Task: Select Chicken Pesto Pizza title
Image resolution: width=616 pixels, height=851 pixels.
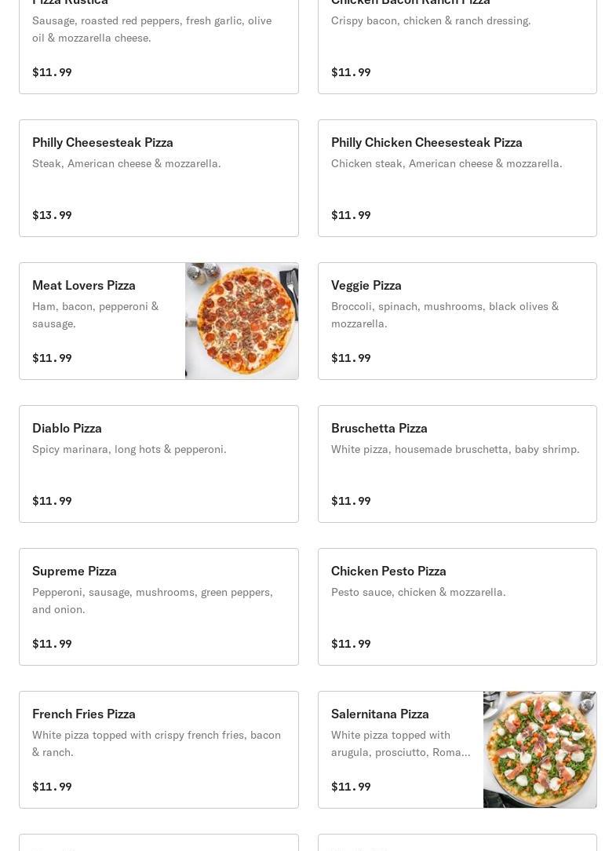Action: [388, 571]
